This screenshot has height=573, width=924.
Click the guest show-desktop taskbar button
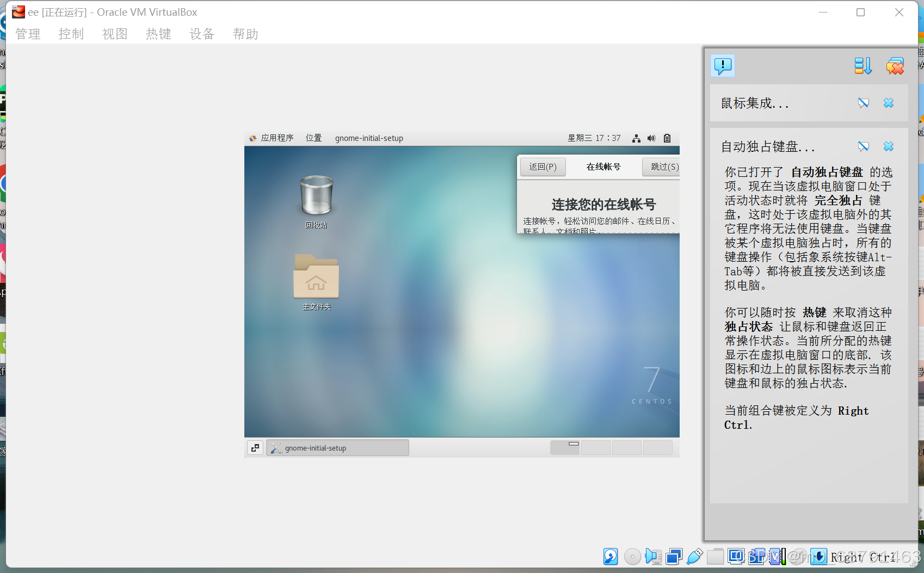[255, 448]
